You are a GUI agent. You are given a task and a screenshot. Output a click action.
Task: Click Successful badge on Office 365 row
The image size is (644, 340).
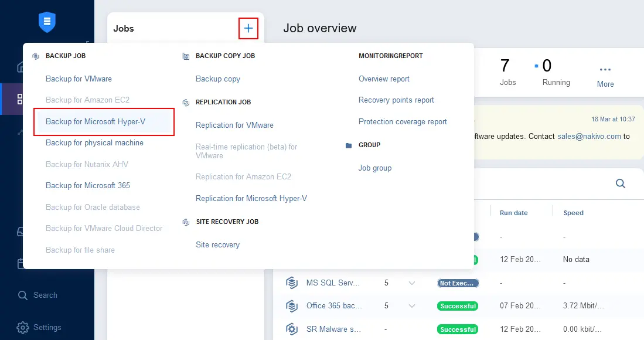(x=458, y=306)
